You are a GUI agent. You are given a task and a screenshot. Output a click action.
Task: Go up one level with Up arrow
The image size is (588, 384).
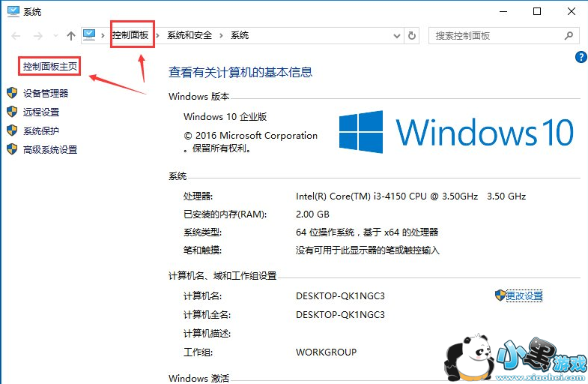click(71, 36)
